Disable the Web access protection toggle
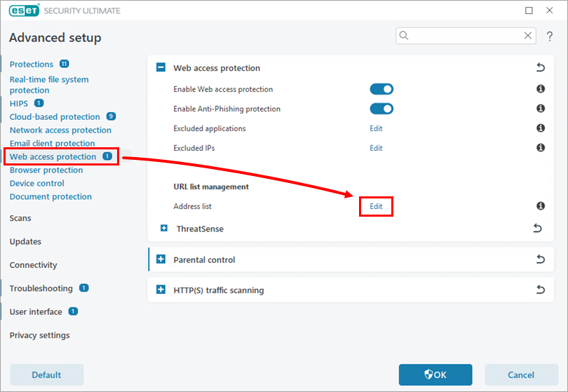This screenshot has width=568, height=392. click(381, 89)
